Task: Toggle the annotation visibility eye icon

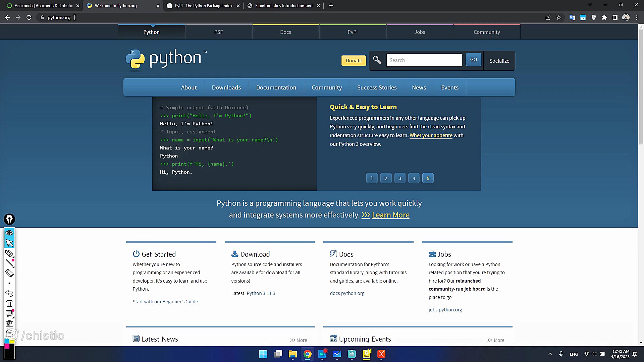Action: click(9, 233)
